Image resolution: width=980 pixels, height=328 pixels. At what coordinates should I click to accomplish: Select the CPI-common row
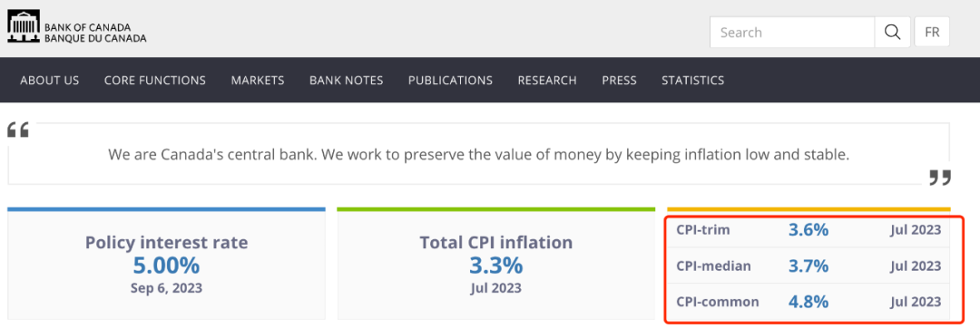pos(808,303)
